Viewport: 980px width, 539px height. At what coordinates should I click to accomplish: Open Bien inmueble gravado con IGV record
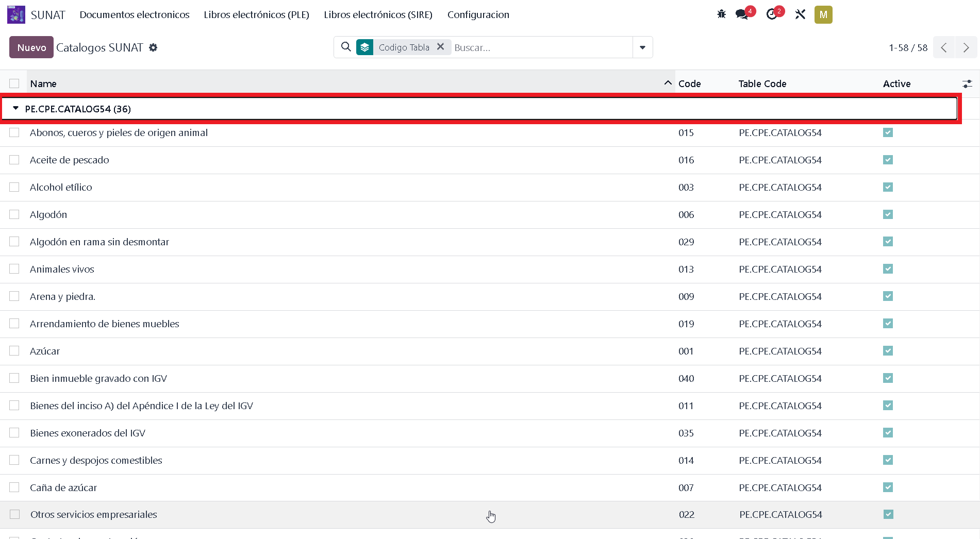98,378
